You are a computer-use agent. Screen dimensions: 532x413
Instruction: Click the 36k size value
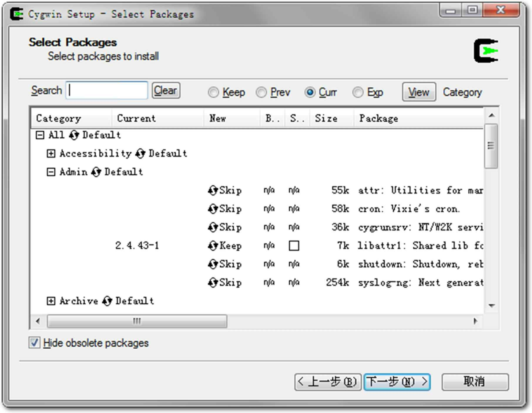(340, 228)
